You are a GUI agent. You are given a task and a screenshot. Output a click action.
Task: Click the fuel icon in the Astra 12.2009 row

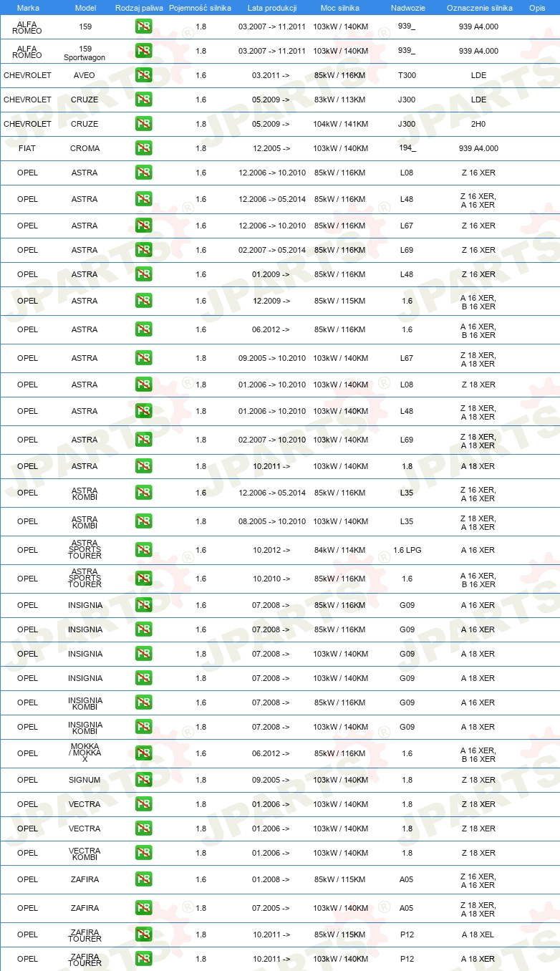[144, 301]
